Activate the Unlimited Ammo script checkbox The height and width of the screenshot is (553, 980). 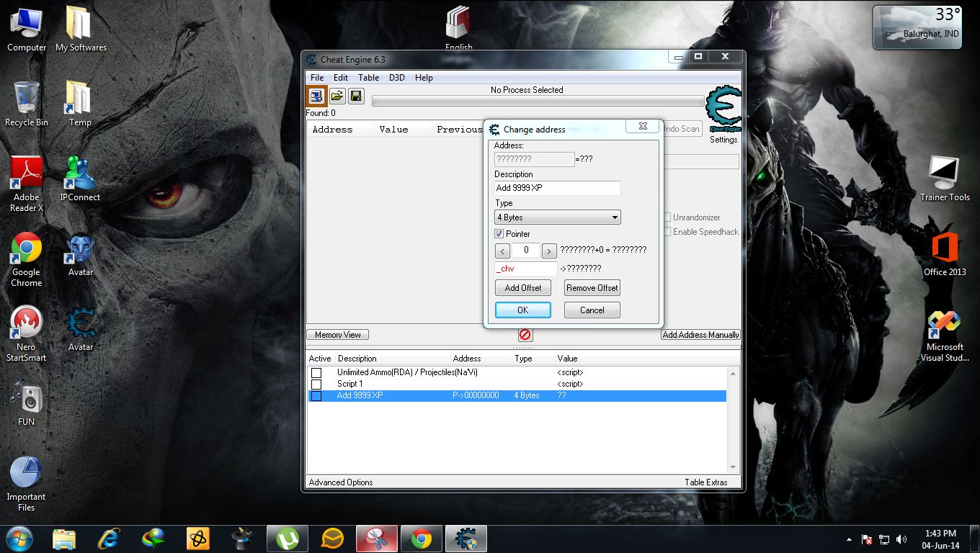pos(316,372)
